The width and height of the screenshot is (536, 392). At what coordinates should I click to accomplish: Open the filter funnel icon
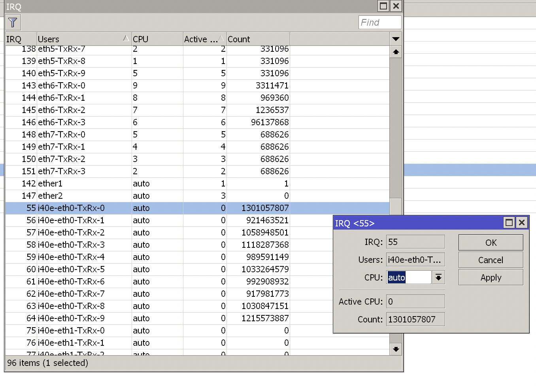13,23
